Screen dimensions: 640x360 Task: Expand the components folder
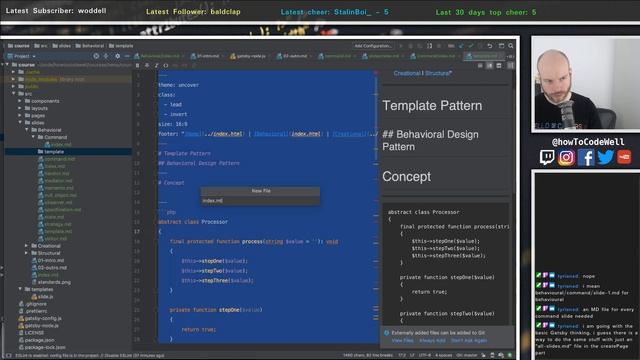(20, 101)
